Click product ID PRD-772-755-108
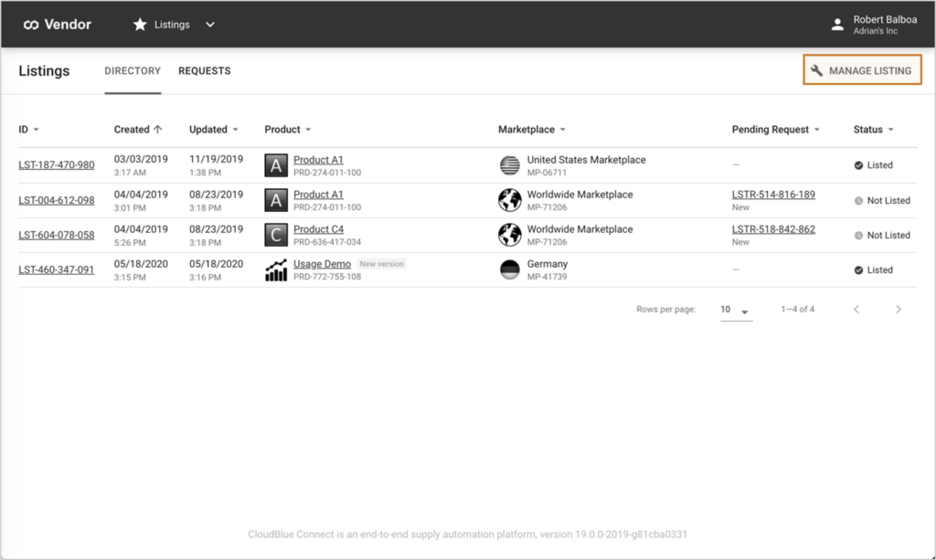This screenshot has height=560, width=936. pyautogui.click(x=327, y=277)
